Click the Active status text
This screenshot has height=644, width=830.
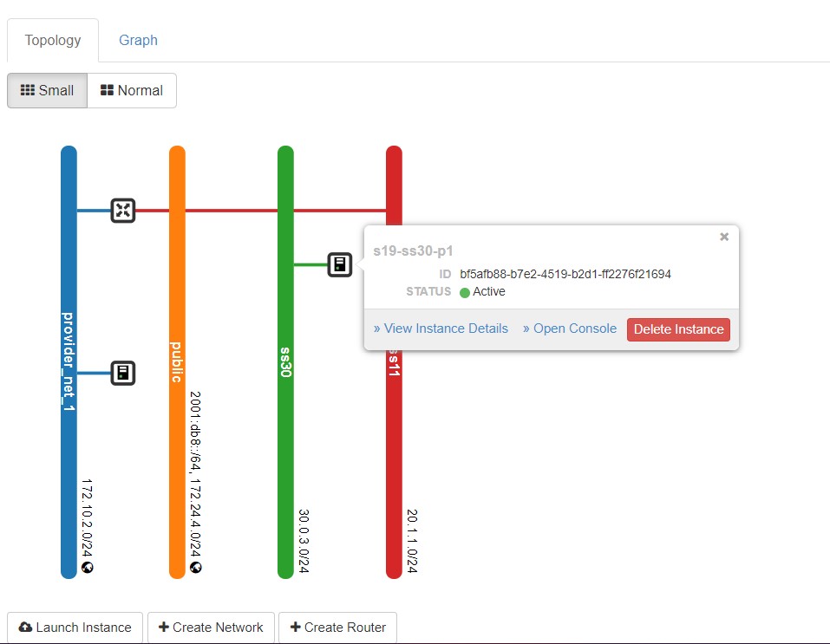488,291
